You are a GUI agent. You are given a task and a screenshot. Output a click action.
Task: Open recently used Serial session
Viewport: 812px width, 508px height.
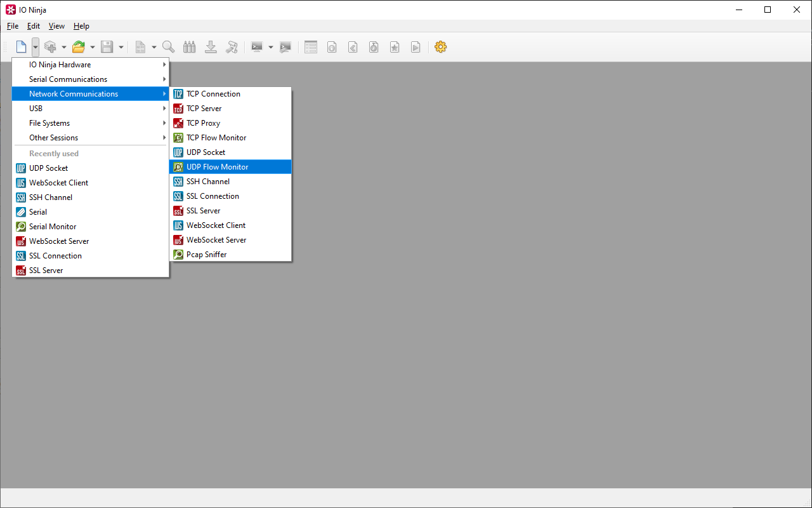point(91,212)
